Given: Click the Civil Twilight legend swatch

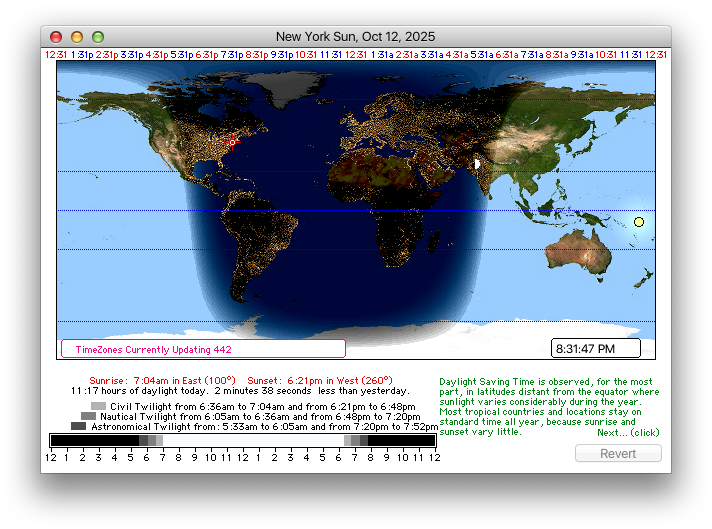Looking at the screenshot, I should (98, 406).
